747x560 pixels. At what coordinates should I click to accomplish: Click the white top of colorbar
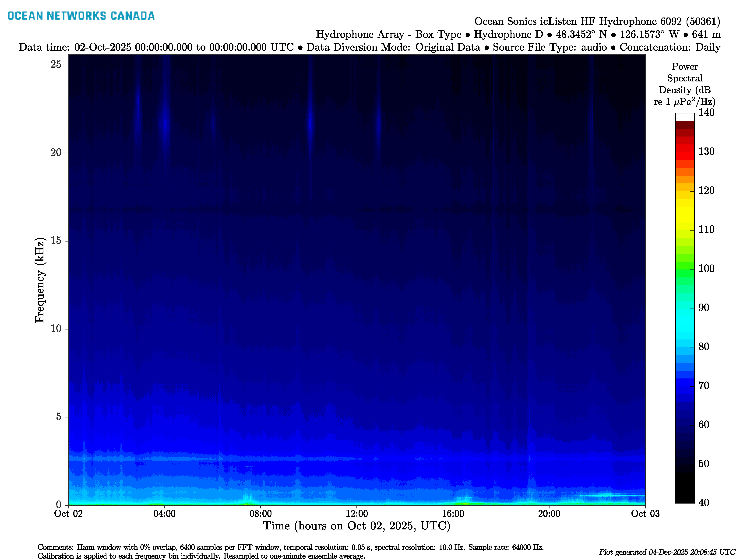pyautogui.click(x=684, y=117)
